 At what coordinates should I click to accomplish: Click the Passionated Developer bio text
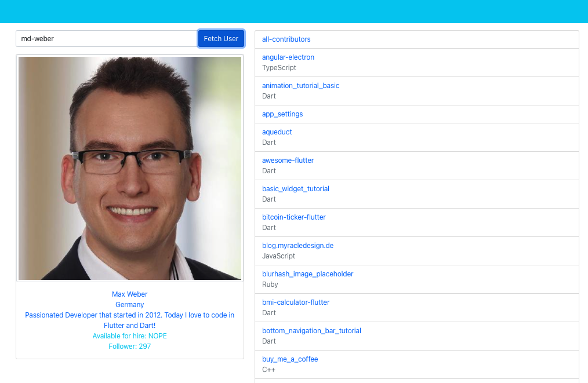point(130,320)
